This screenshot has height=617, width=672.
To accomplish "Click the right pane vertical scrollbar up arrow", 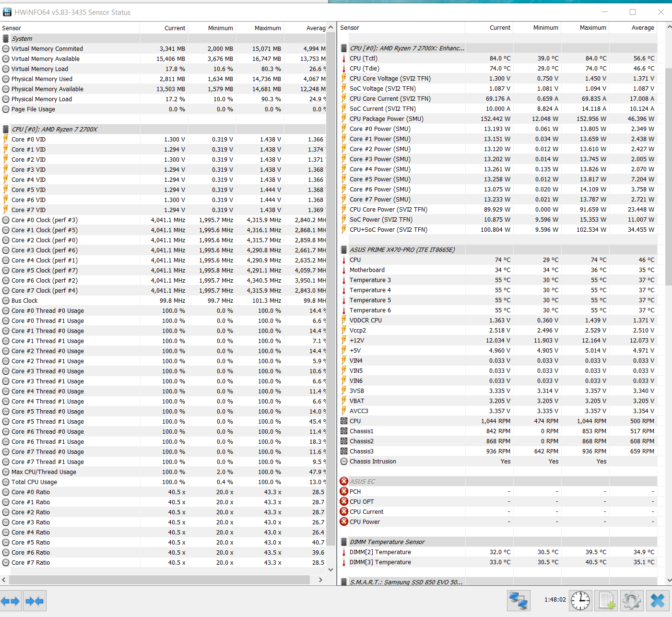I will click(x=669, y=27).
